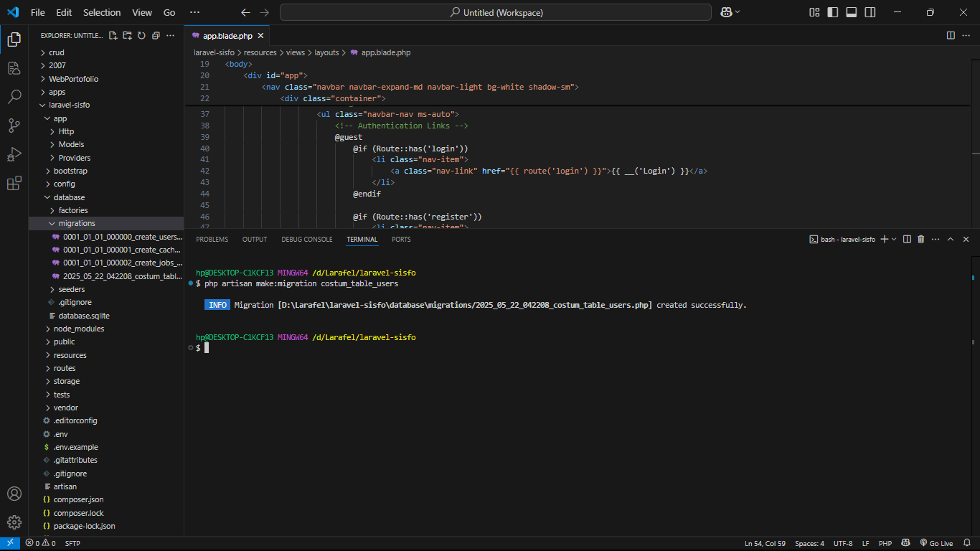Viewport: 980px width, 551px height.
Task: Click the Untitled (Workspace) search box
Action: click(495, 12)
